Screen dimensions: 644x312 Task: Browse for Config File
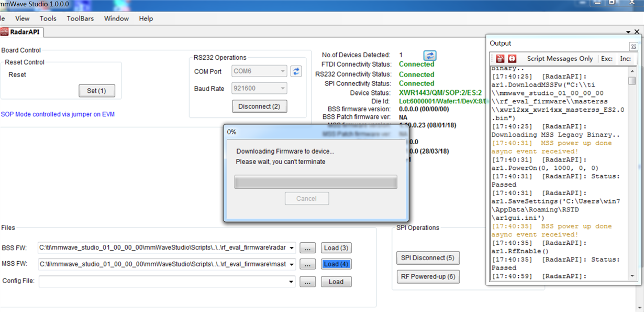point(307,282)
